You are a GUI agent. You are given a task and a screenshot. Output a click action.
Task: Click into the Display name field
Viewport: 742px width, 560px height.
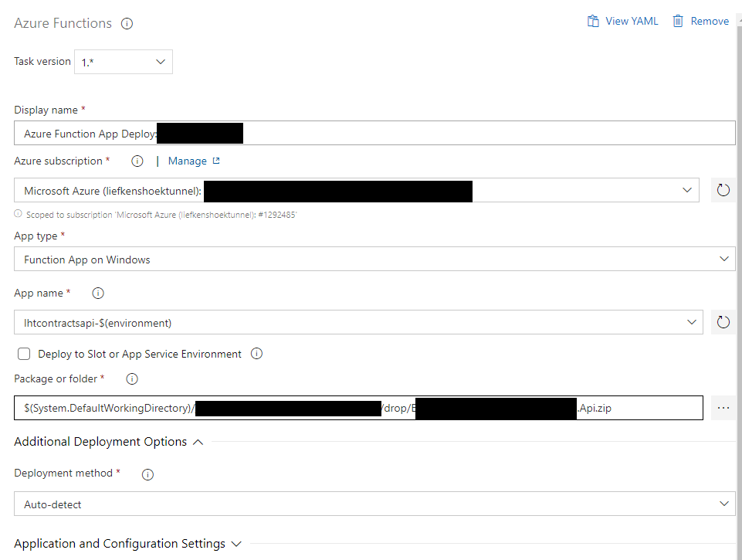pyautogui.click(x=374, y=133)
